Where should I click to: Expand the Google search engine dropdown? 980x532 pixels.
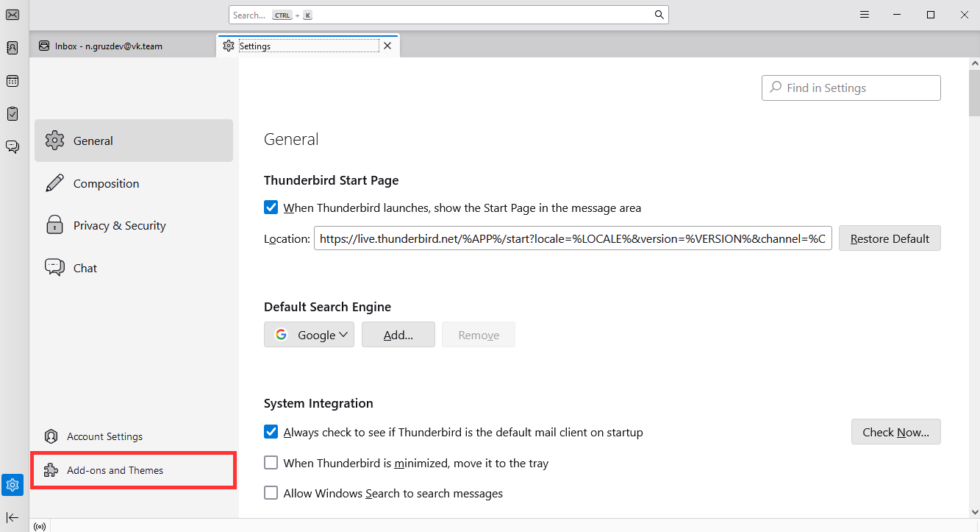[x=309, y=335]
